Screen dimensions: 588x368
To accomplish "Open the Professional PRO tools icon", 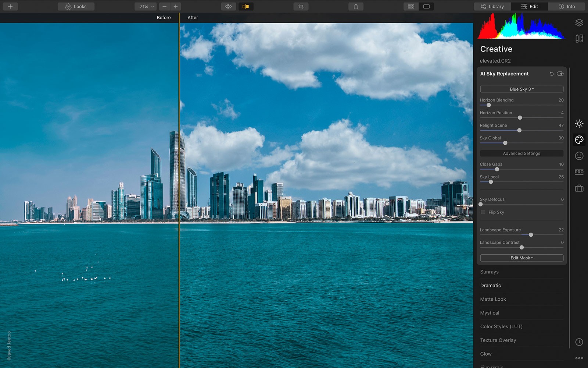I will coord(579,172).
